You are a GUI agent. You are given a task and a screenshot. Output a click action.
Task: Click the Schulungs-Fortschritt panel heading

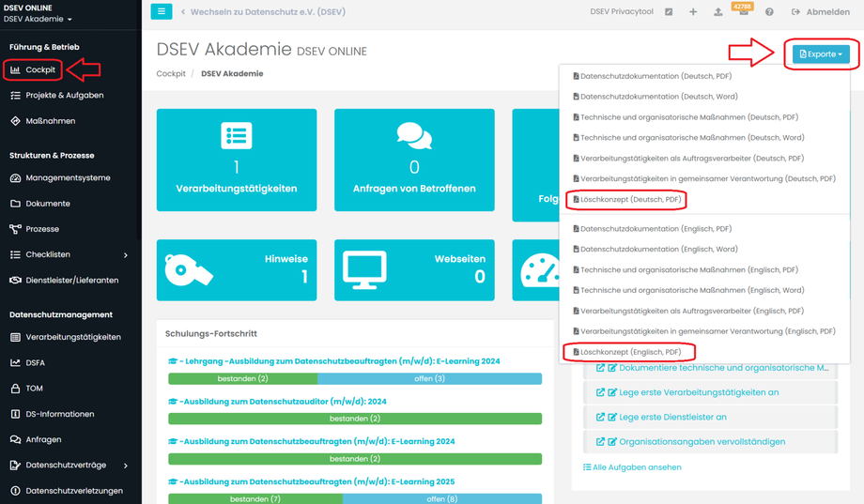pos(211,334)
